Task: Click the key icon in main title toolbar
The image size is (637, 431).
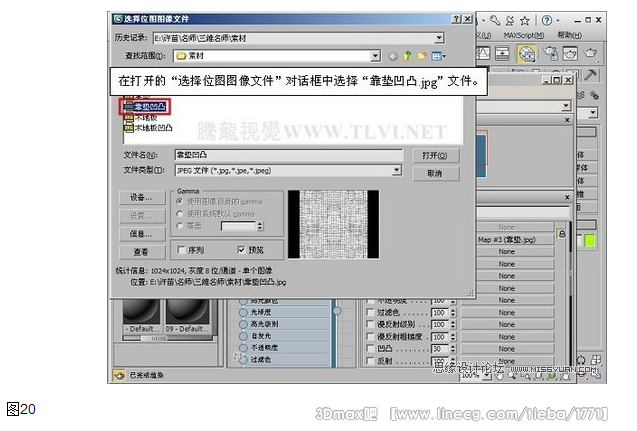Action: [x=495, y=20]
